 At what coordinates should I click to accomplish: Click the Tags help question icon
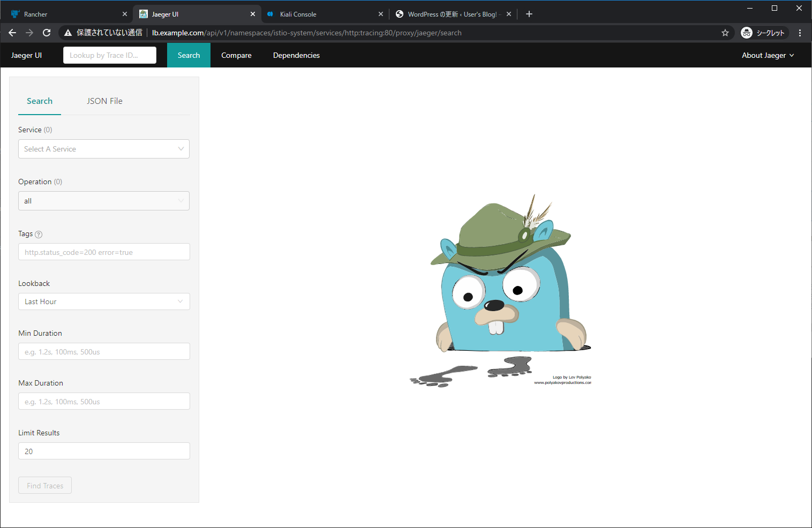point(39,234)
